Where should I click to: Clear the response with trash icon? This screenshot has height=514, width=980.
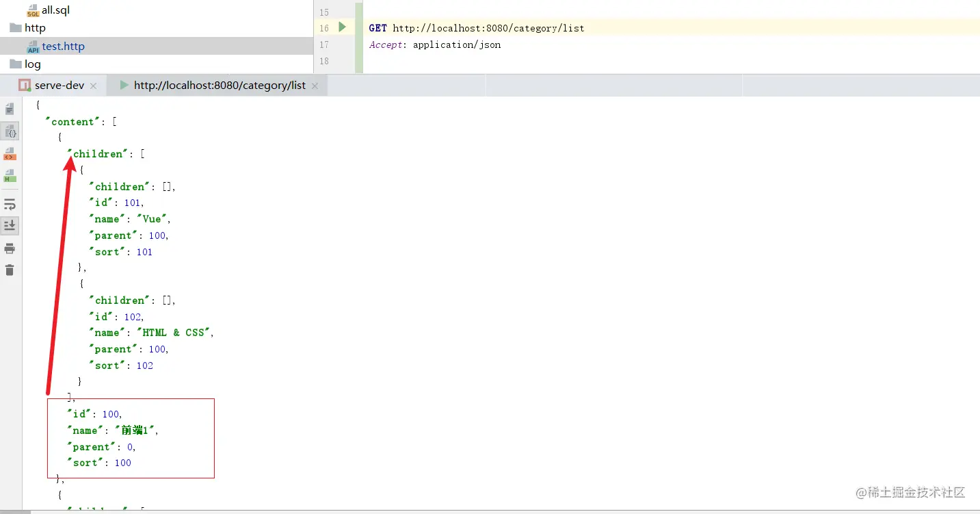pyautogui.click(x=10, y=270)
